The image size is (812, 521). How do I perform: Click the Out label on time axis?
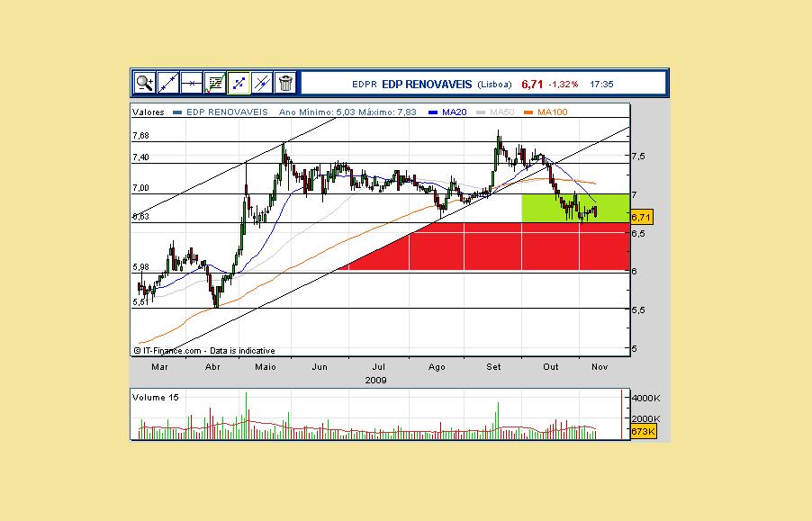[550, 367]
